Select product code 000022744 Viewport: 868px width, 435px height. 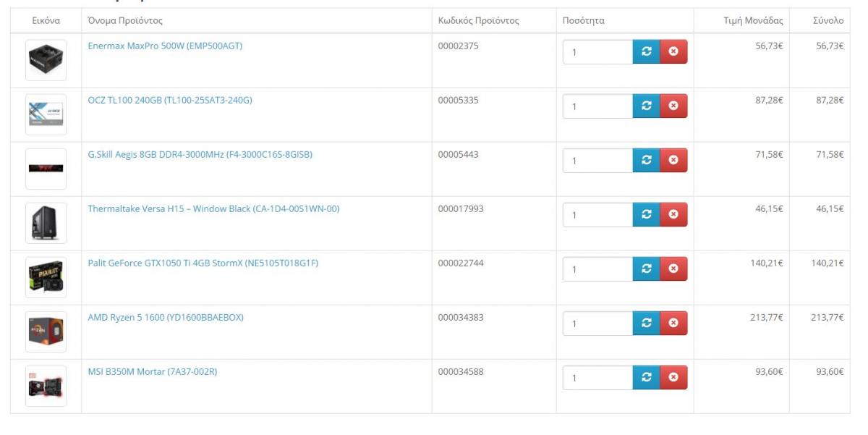tap(461, 263)
